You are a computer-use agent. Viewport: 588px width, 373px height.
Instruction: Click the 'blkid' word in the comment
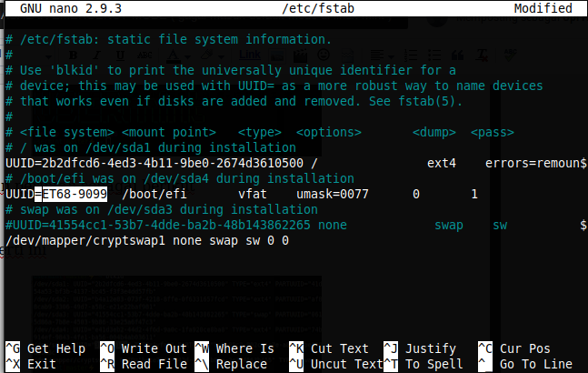(x=75, y=70)
